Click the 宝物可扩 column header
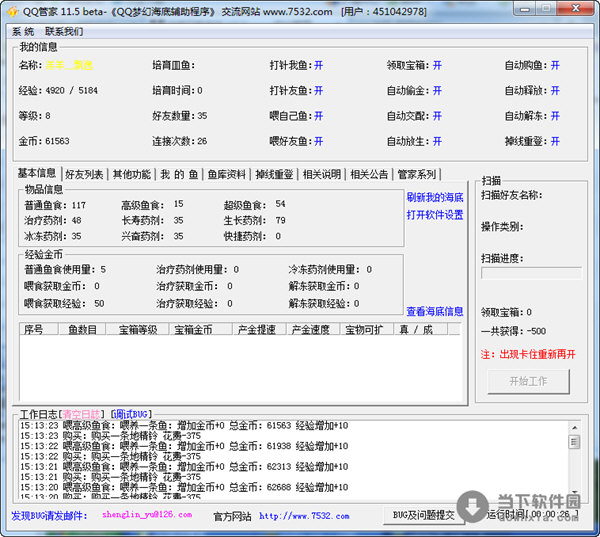The image size is (600, 537). (x=367, y=329)
